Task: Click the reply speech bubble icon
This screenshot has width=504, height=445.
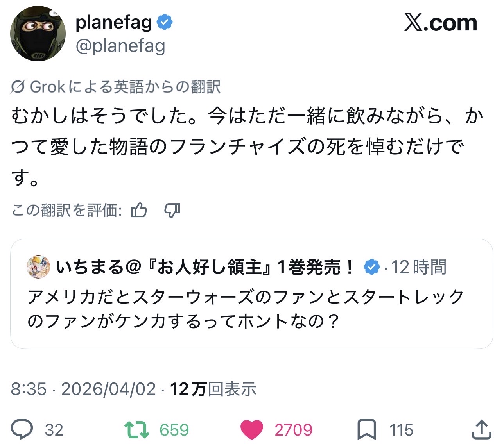Action: coord(22,429)
